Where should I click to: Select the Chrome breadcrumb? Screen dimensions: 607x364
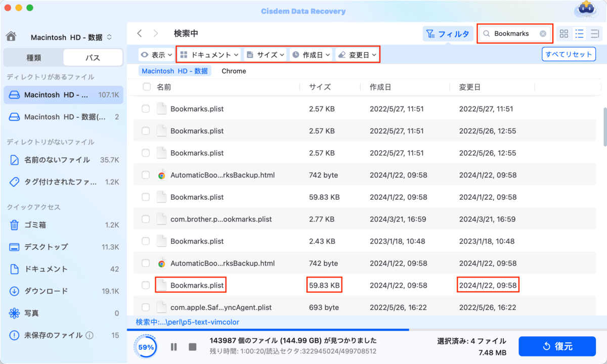(234, 71)
